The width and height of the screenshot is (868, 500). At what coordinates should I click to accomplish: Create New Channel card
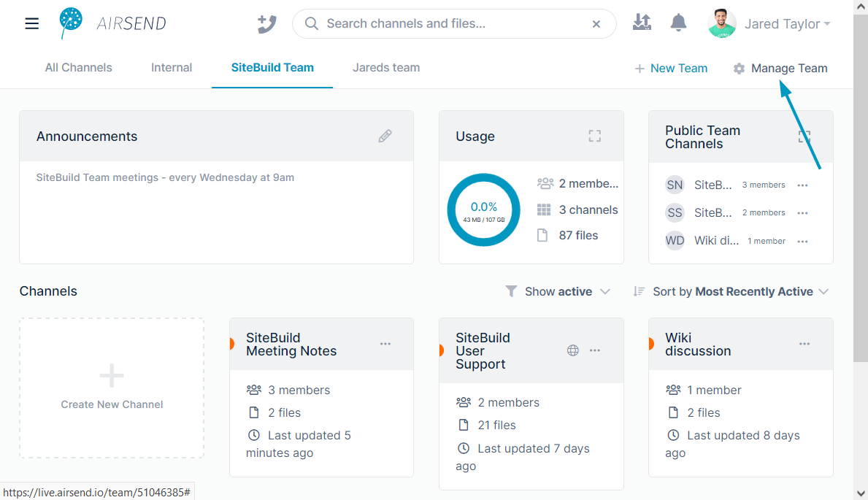click(x=112, y=388)
